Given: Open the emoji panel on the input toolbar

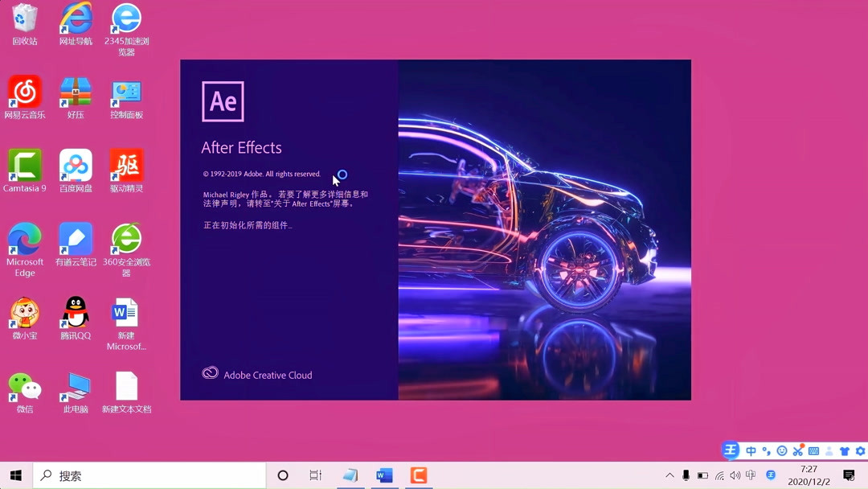Looking at the screenshot, I should (782, 451).
